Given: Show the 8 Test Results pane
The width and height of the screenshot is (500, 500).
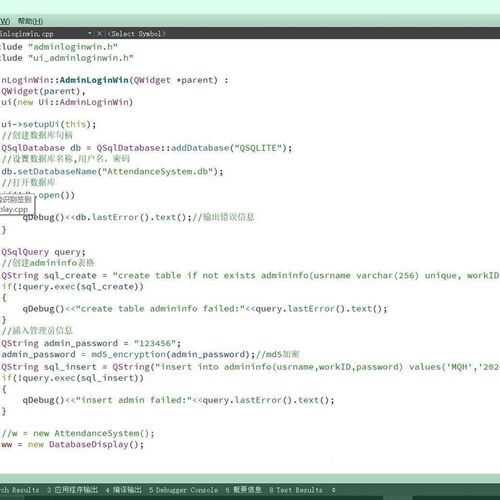Looking at the screenshot, I should (x=296, y=490).
